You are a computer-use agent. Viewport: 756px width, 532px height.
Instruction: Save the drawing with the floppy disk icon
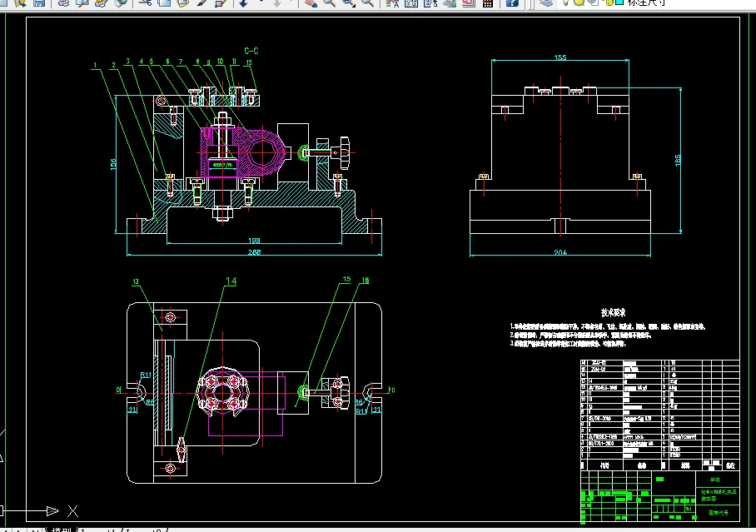[x=38, y=2]
